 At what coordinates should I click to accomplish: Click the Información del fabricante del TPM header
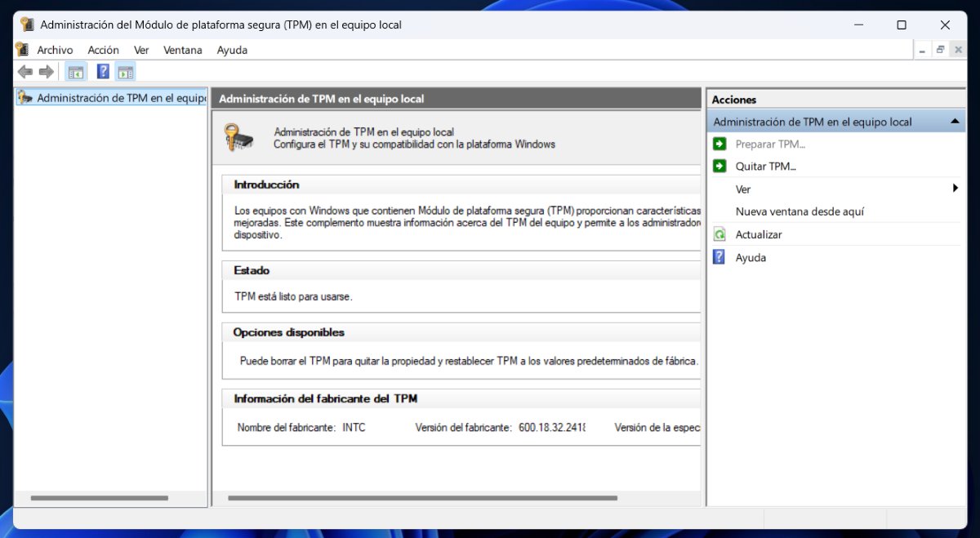[x=461, y=398]
